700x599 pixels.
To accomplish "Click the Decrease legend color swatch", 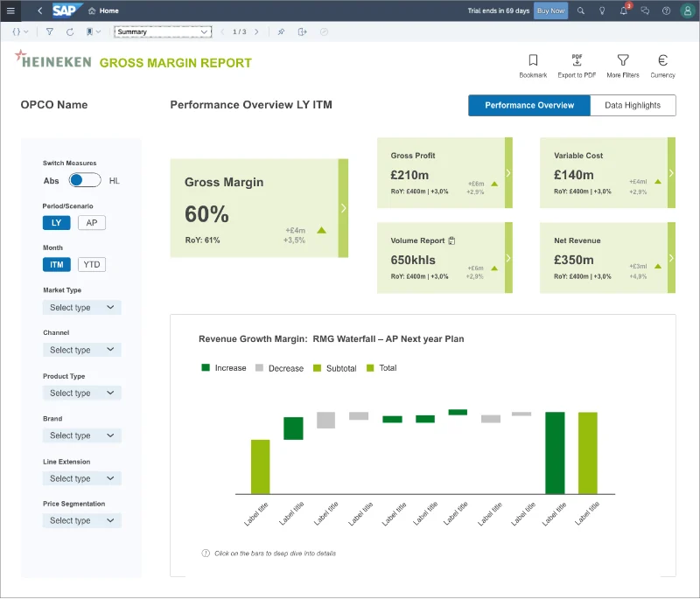I will pos(259,367).
